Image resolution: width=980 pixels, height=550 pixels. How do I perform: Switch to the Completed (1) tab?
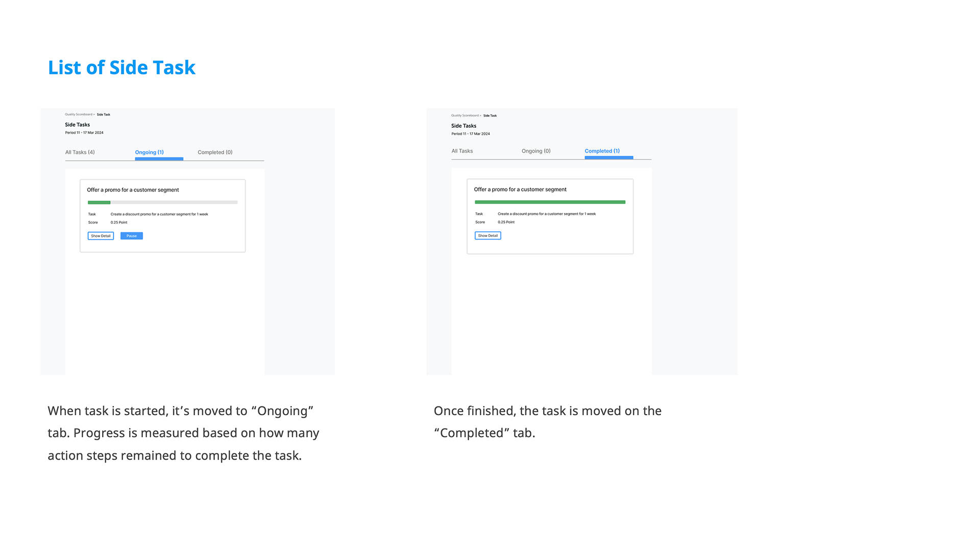click(602, 151)
